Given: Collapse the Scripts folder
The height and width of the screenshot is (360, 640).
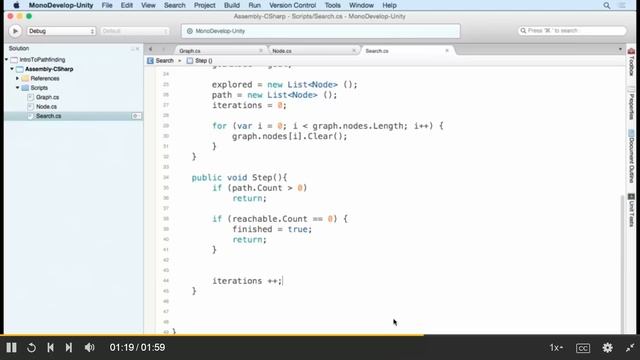Looking at the screenshot, I should [x=17, y=88].
